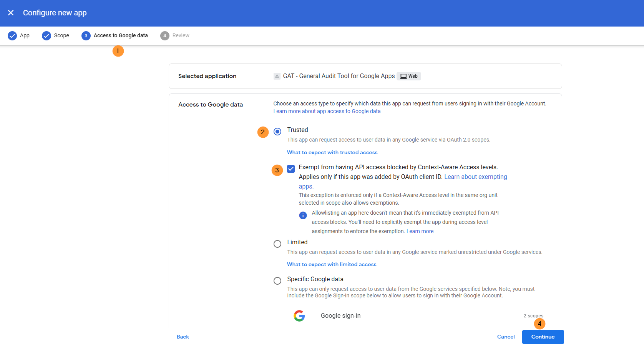Select the Trusted access radio button
Screen dimensions: 644x347
click(277, 132)
